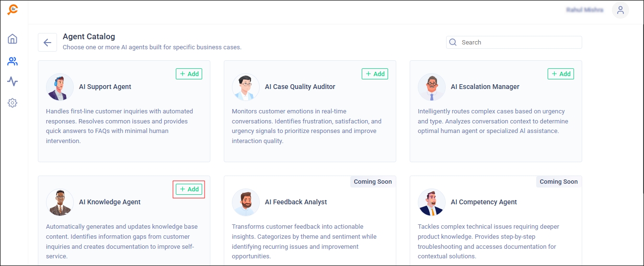Add the AI Knowledge Agent

point(189,189)
